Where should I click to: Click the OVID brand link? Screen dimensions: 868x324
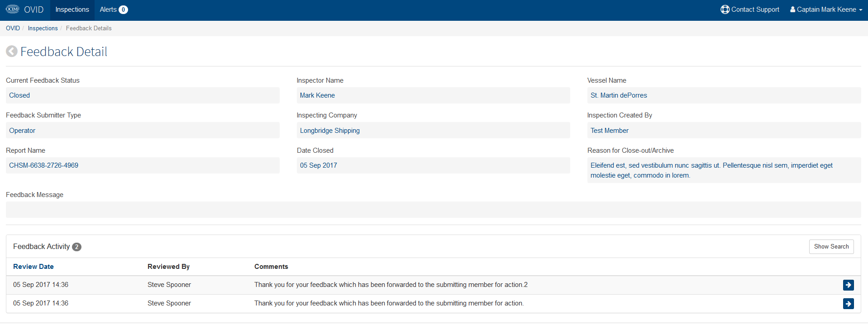pos(34,9)
